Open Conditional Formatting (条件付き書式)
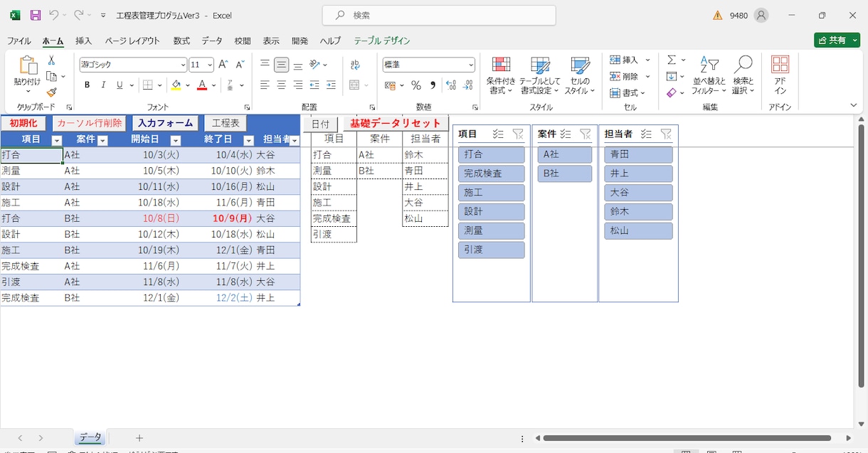Image resolution: width=868 pixels, height=453 pixels. tap(501, 75)
